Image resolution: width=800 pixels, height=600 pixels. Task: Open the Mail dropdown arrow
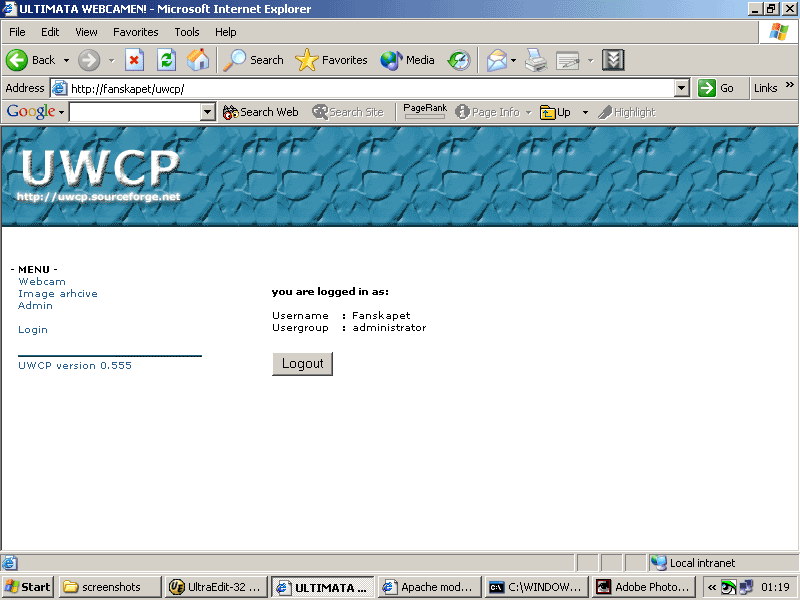513,60
